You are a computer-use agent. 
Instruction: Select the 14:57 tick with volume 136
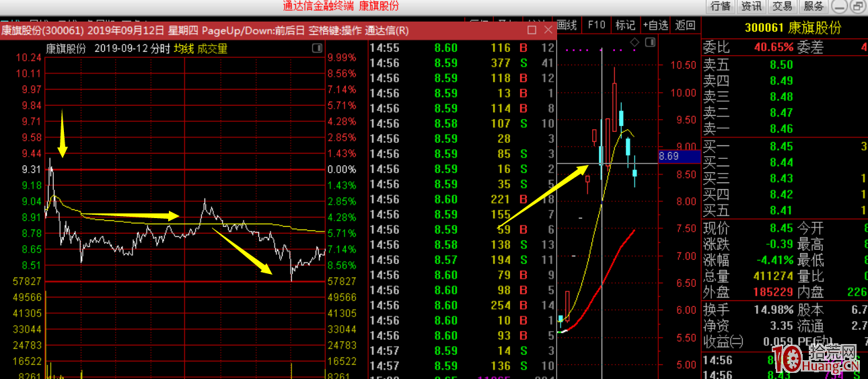(x=462, y=366)
